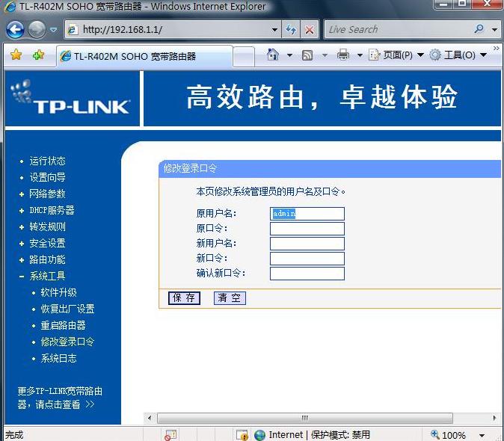Open the 工具 menu dropdown arrow

coord(483,55)
